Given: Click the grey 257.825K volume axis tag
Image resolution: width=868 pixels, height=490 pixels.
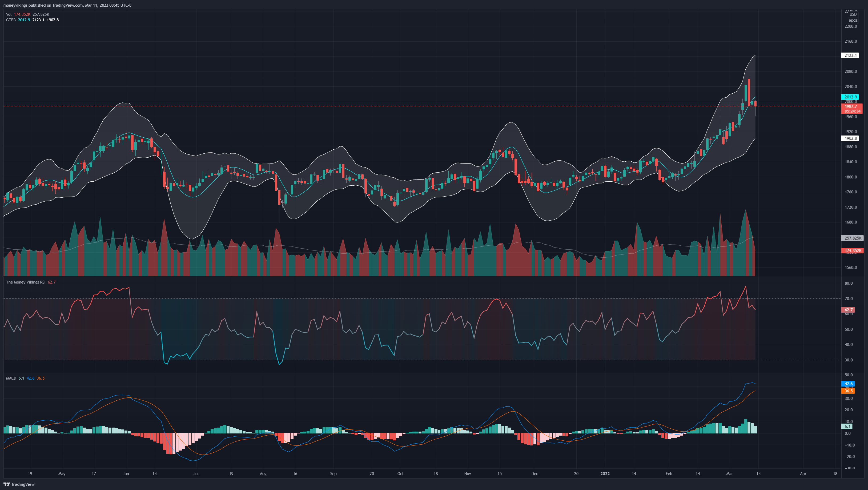Looking at the screenshot, I should (x=853, y=238).
